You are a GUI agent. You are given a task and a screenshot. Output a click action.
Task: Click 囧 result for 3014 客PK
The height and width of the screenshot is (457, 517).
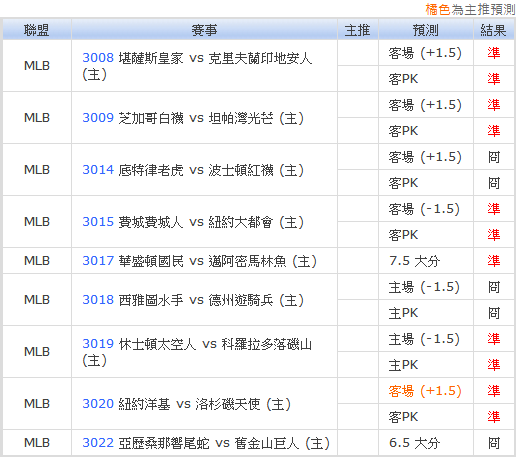coord(494,183)
